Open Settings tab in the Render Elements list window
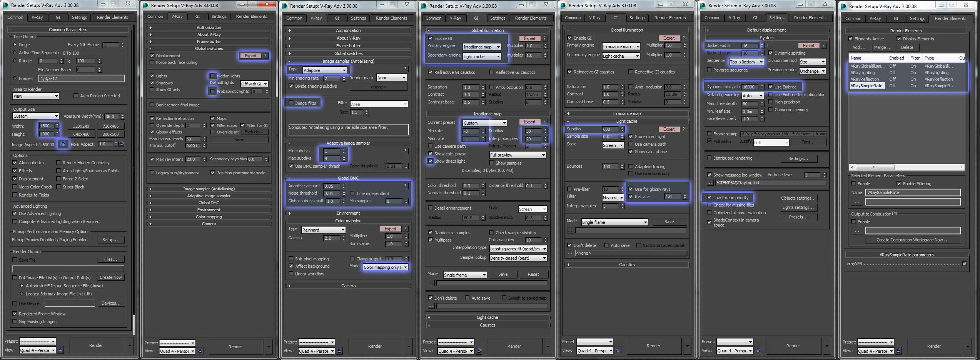The width and height of the screenshot is (980, 360). (x=917, y=18)
